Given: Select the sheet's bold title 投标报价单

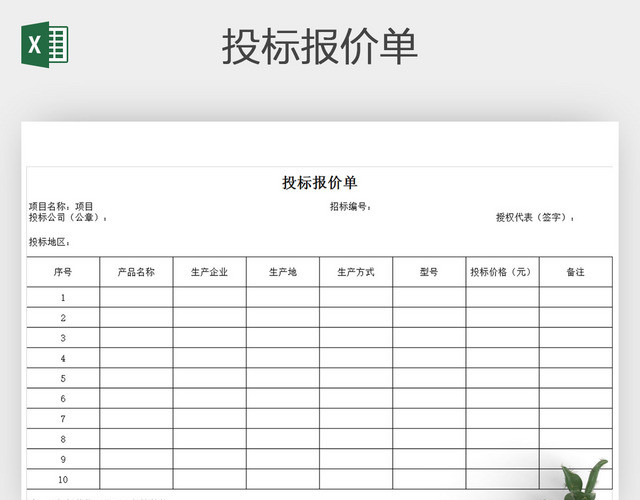Looking at the screenshot, I should click(320, 182).
